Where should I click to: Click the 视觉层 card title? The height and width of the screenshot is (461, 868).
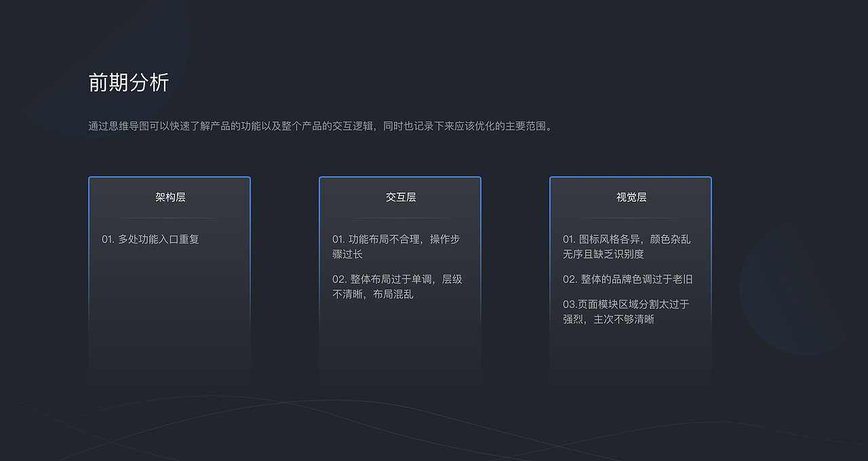click(x=631, y=197)
